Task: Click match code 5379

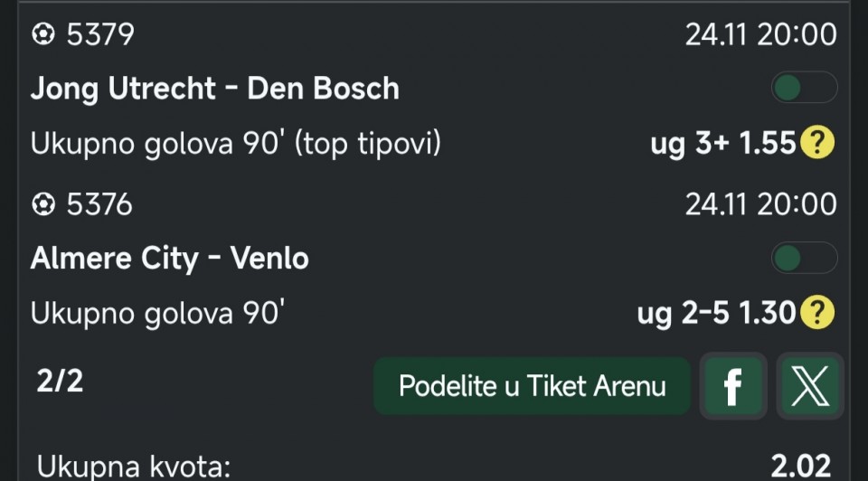Action: 99,35
